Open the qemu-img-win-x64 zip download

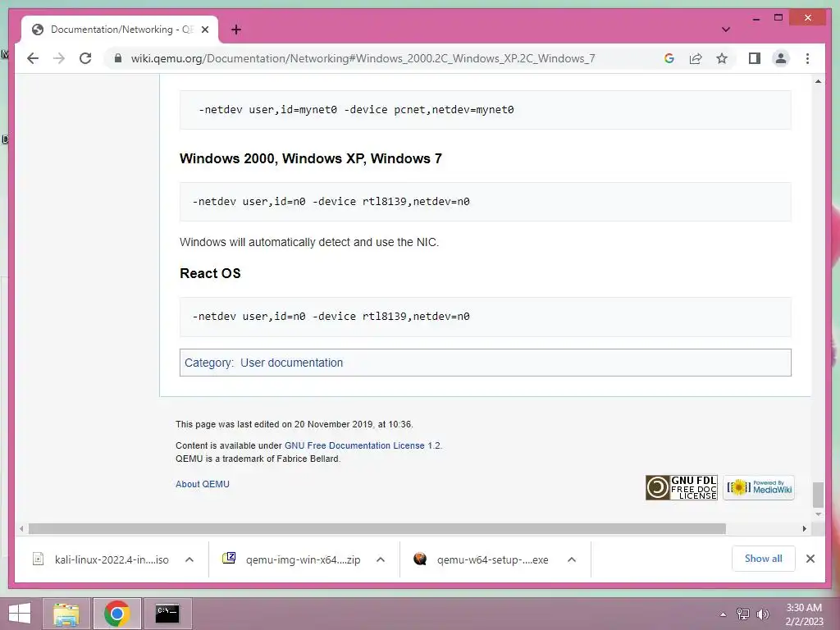coord(292,559)
